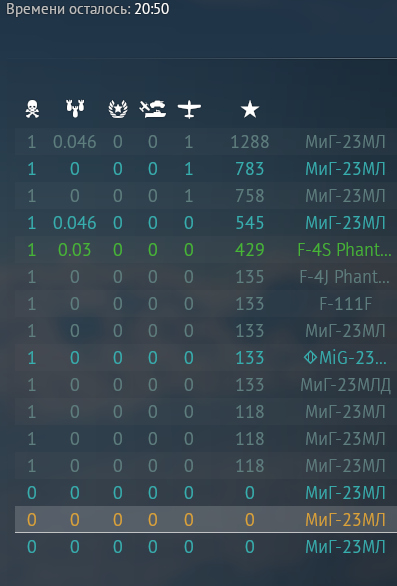Click the score 135 in F-4J row
This screenshot has width=397, height=586.
250,277
